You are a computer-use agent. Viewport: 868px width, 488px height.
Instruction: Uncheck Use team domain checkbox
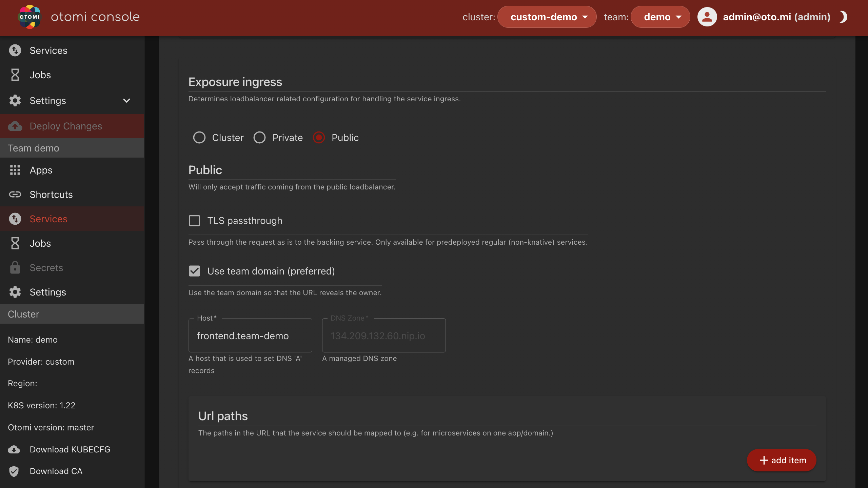point(194,271)
